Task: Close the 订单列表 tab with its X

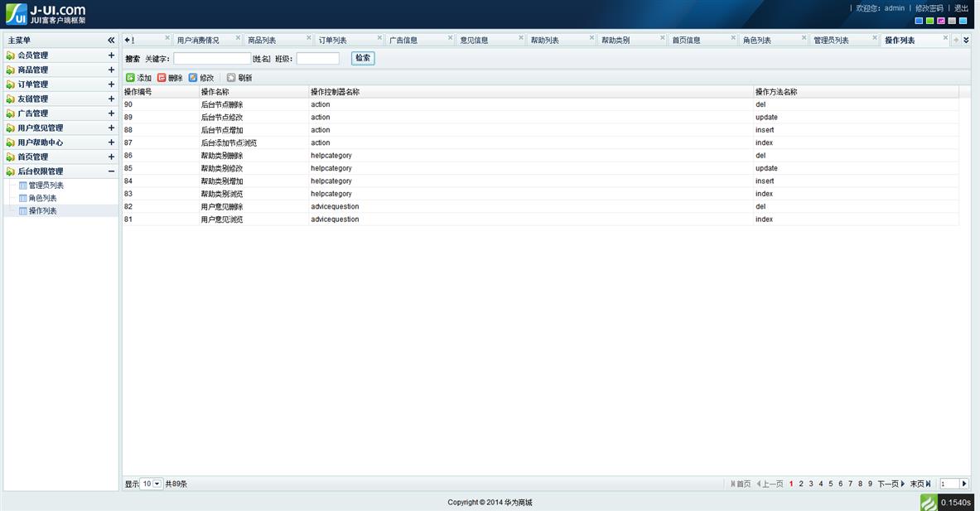Action: pyautogui.click(x=379, y=37)
